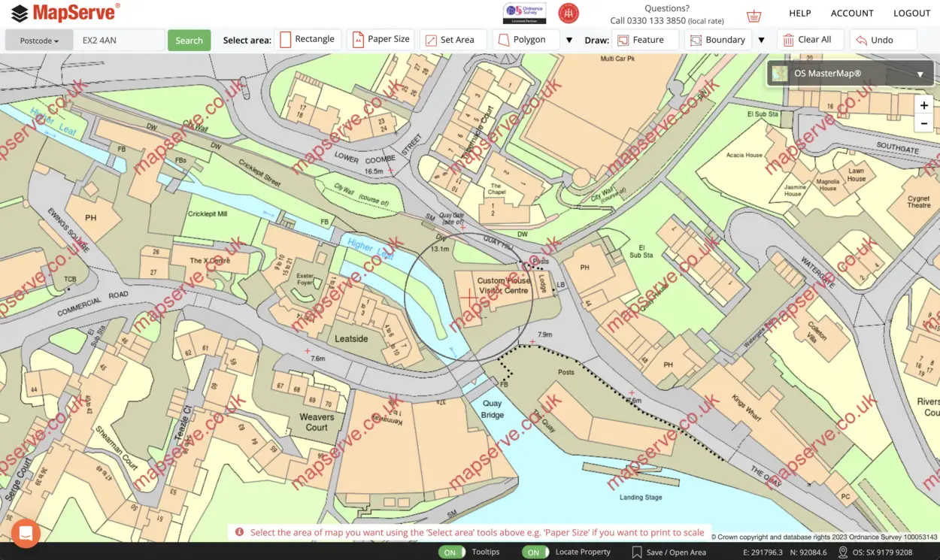Click the '13.1m' spot height label
This screenshot has height=560, width=940.
point(440,248)
